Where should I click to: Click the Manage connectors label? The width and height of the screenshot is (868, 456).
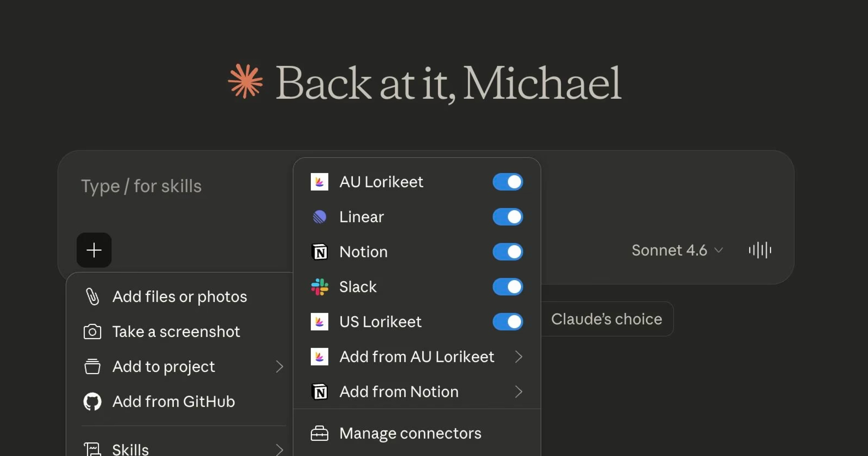[410, 433]
